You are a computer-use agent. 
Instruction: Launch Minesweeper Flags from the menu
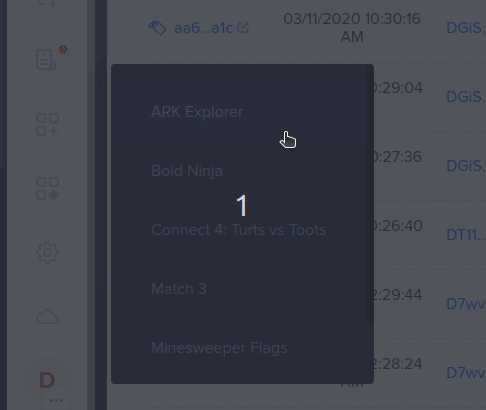point(219,348)
